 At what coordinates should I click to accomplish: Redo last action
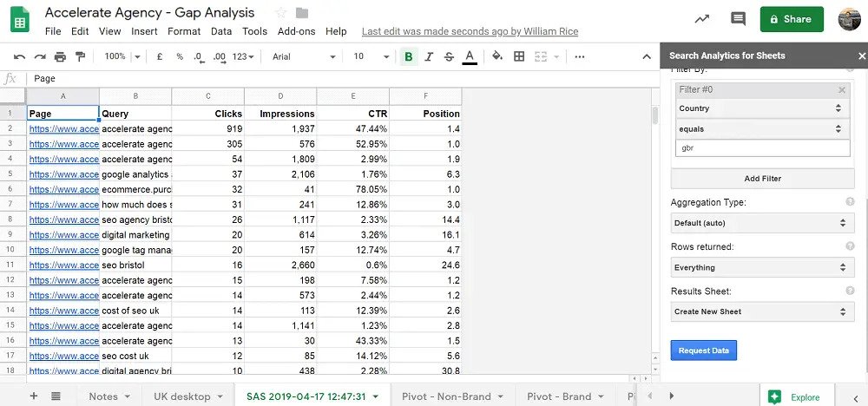pyautogui.click(x=40, y=56)
